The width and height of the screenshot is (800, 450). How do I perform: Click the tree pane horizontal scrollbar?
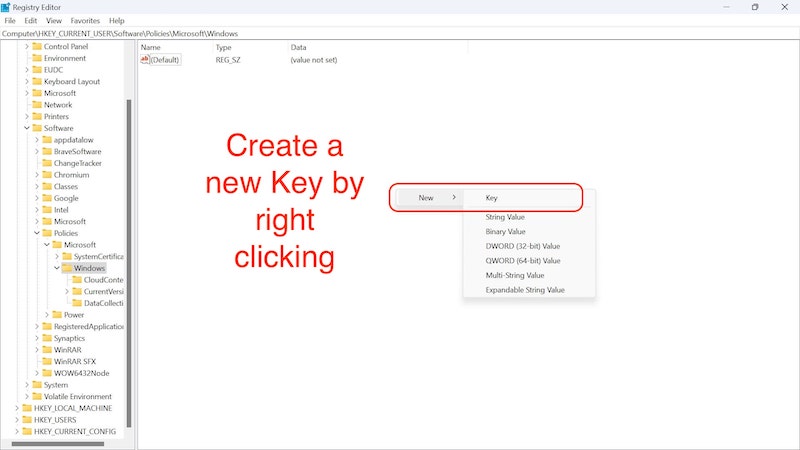tap(58, 444)
